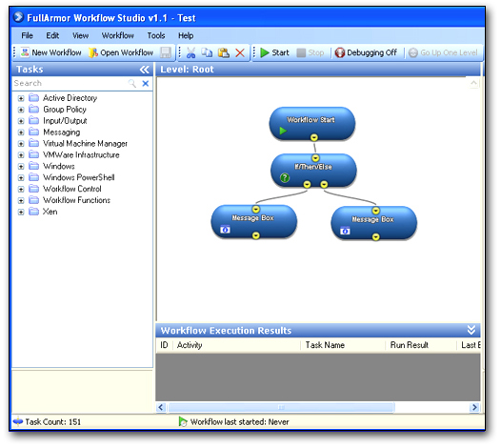The height and width of the screenshot is (448, 501).
Task: Expand the Xen tree node
Action: point(21,212)
